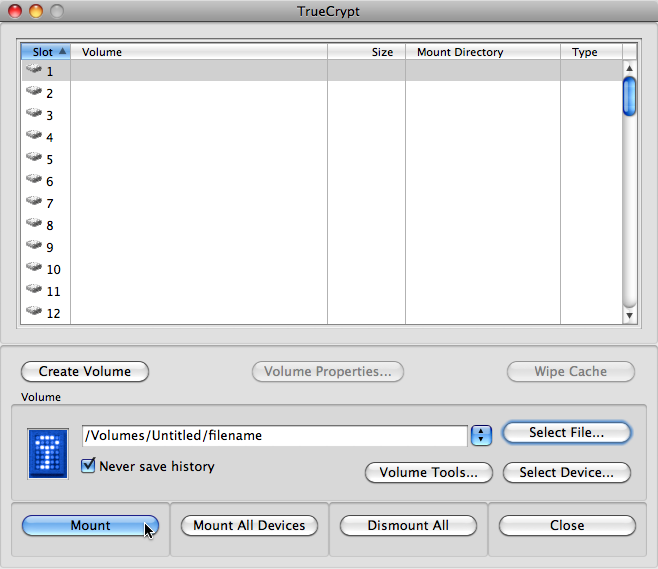Image resolution: width=658 pixels, height=569 pixels.
Task: Open the Select Device dialog
Action: tap(567, 472)
